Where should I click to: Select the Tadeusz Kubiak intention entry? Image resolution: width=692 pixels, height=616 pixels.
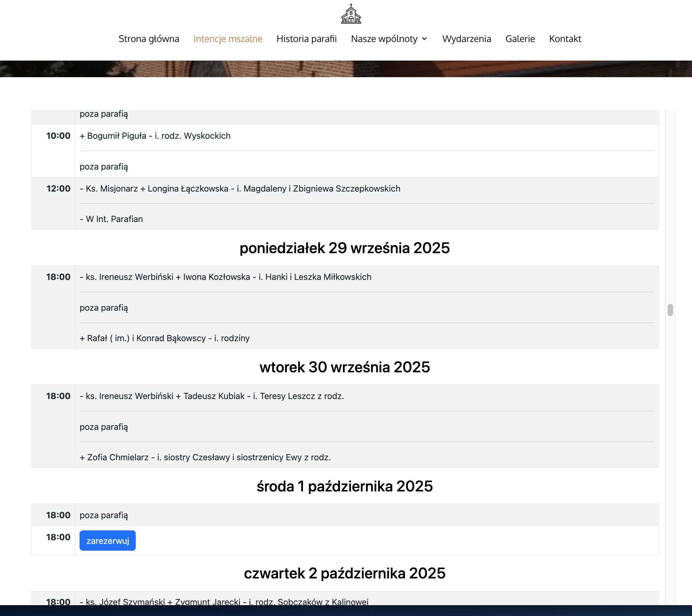[212, 396]
